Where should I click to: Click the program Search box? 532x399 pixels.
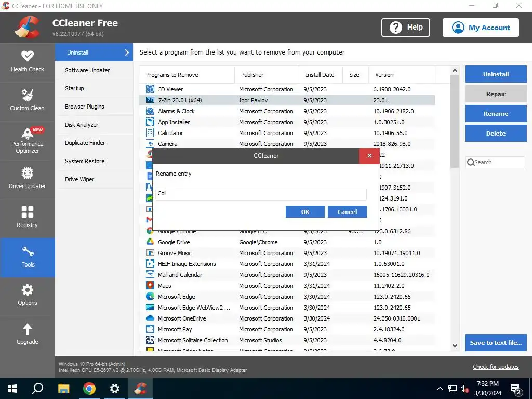(x=495, y=162)
